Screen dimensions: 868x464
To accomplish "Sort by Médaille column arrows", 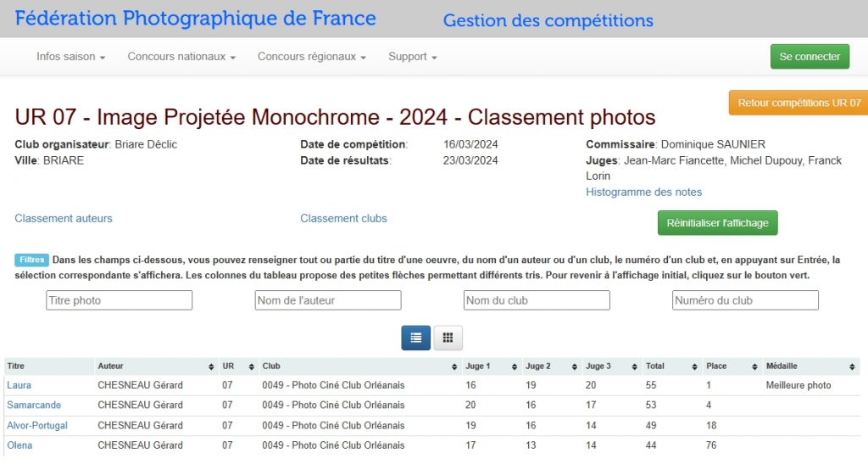I will pos(852,366).
